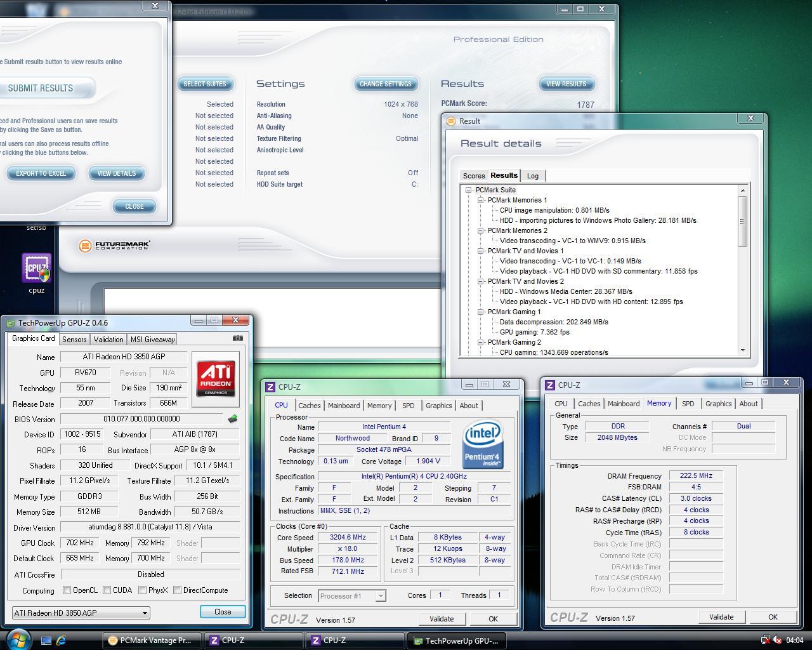Open the cpuz desktop icon

click(37, 274)
